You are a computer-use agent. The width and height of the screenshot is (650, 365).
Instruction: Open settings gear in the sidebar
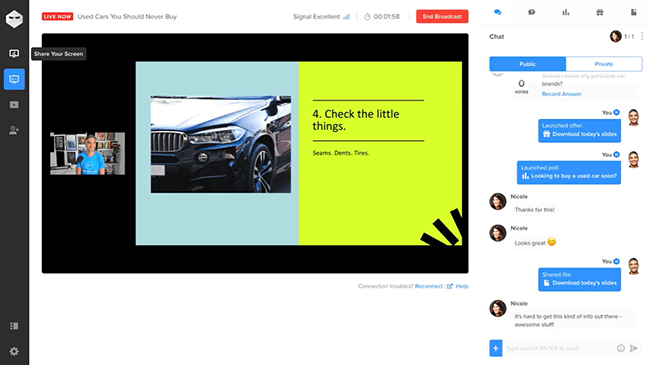(x=14, y=351)
